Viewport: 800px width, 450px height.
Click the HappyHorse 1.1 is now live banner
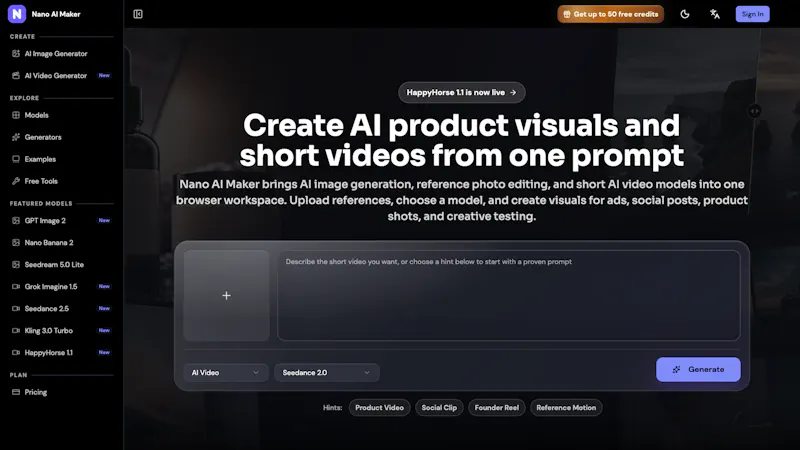(461, 92)
